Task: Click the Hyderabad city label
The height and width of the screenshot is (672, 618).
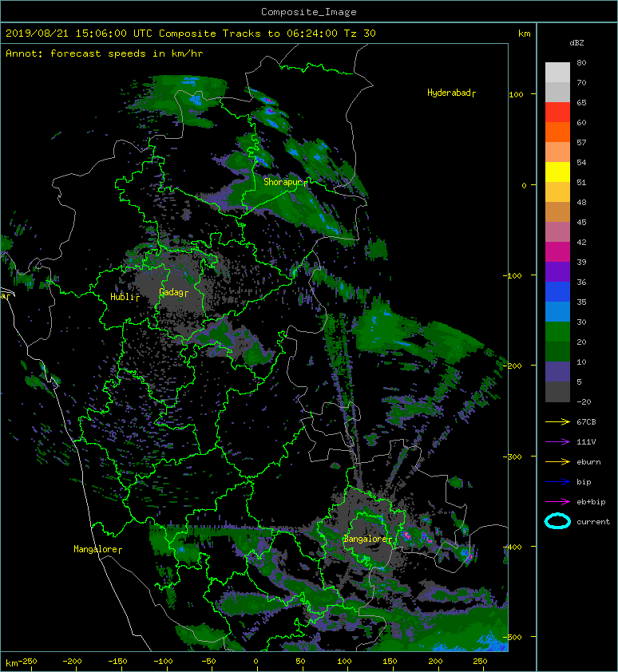Action: pos(451,93)
